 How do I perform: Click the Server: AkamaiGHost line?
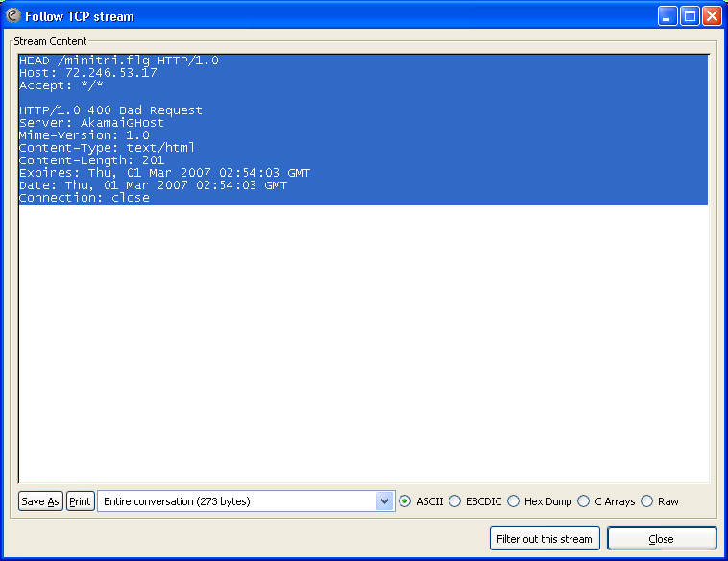pos(91,123)
